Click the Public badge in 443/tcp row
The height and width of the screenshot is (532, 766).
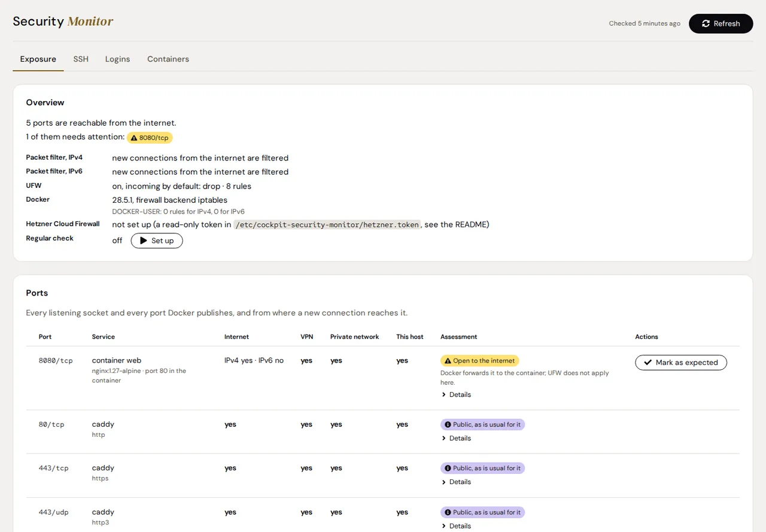[x=482, y=468]
